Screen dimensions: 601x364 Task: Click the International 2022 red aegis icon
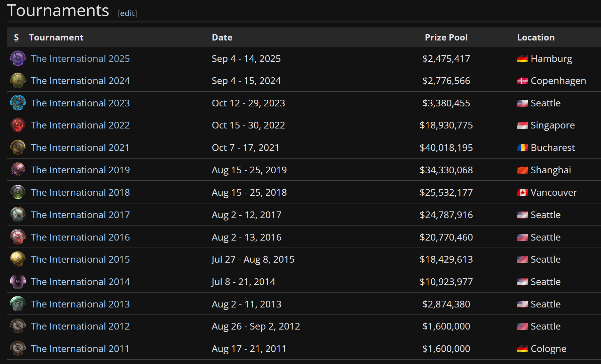pos(18,125)
